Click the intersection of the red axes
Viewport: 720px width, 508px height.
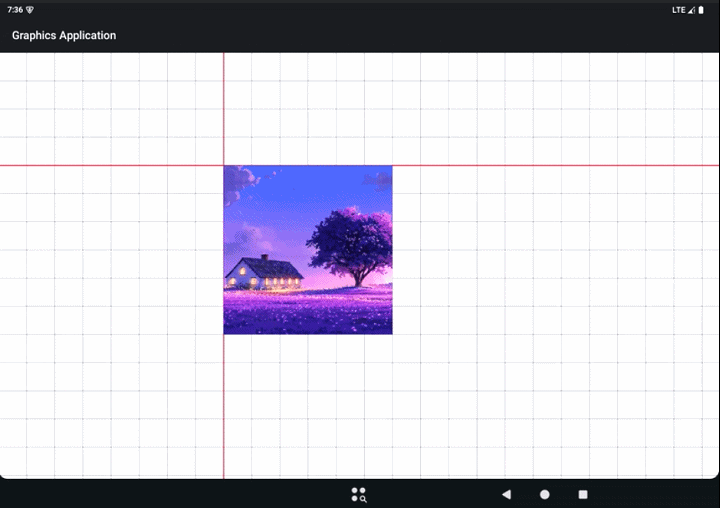pyautogui.click(x=224, y=165)
